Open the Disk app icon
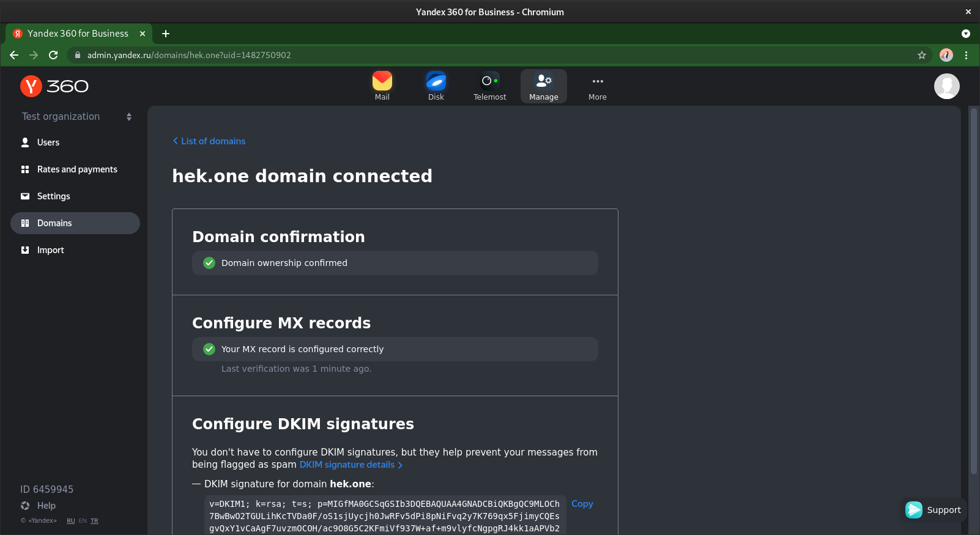 [x=436, y=86]
